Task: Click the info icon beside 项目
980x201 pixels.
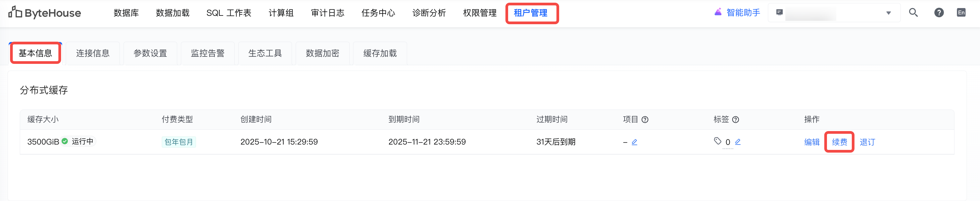Action: (645, 120)
